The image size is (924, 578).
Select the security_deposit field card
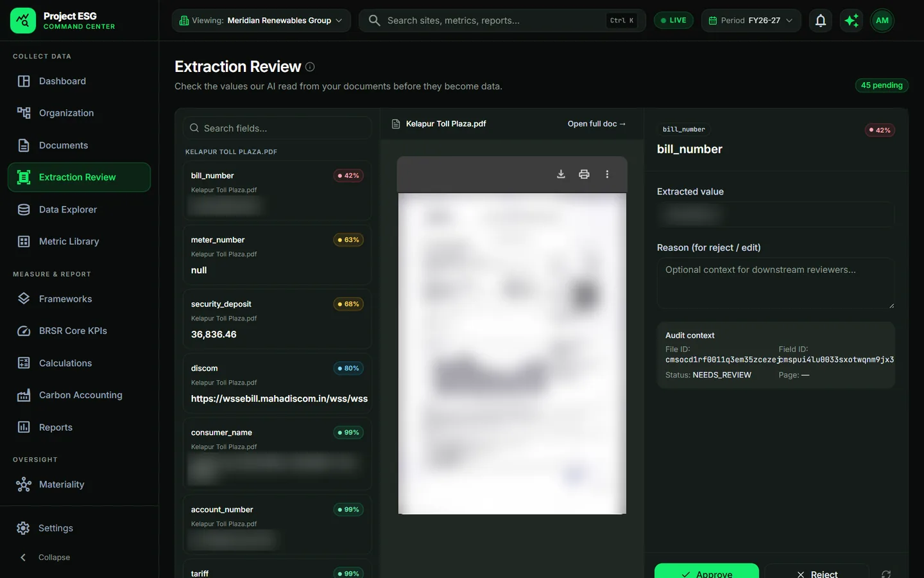[x=277, y=319]
